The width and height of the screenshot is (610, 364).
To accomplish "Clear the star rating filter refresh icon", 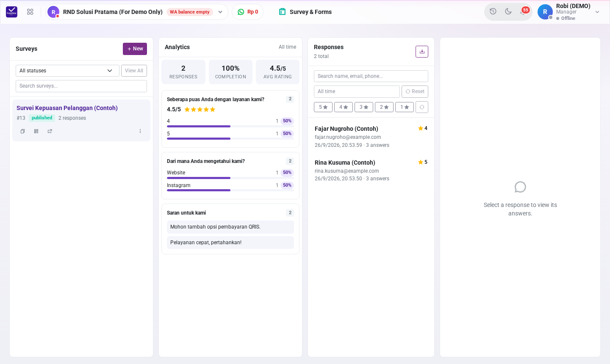I will [x=422, y=107].
